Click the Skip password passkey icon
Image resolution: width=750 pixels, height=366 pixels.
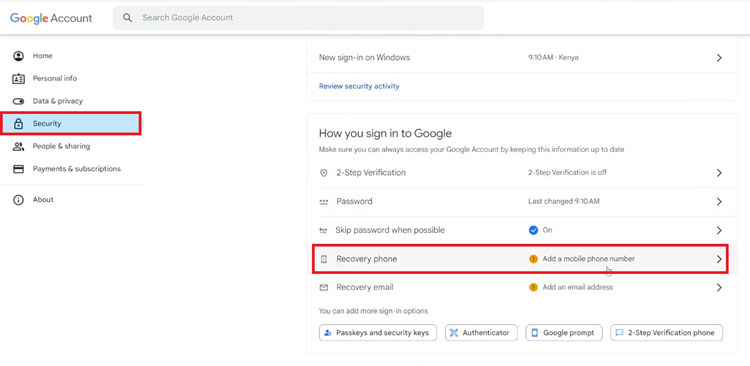323,231
